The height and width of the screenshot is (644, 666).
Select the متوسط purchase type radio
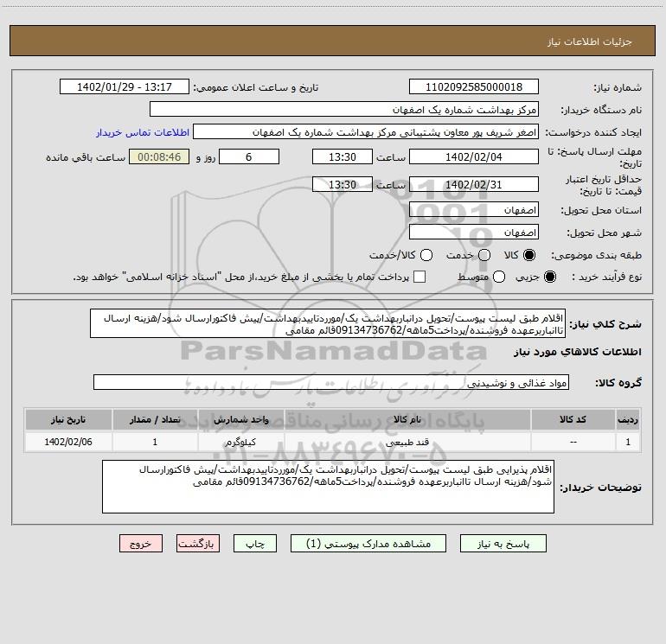click(499, 277)
